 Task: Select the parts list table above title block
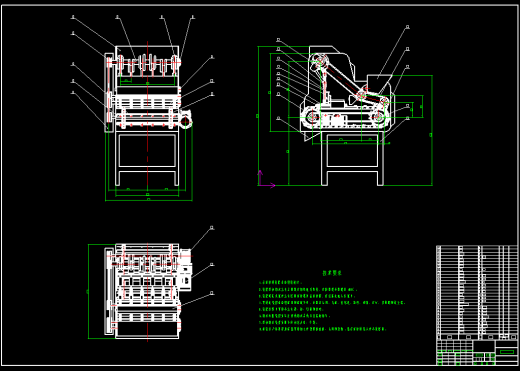[x=477, y=293]
